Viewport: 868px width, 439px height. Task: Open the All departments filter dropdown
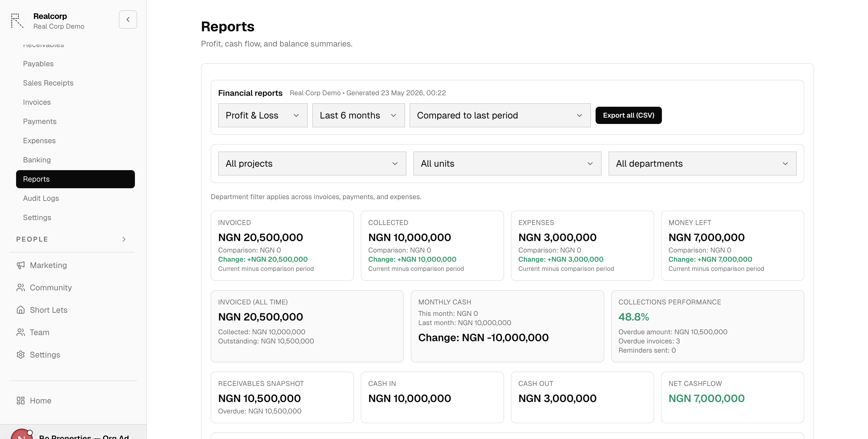pos(703,163)
